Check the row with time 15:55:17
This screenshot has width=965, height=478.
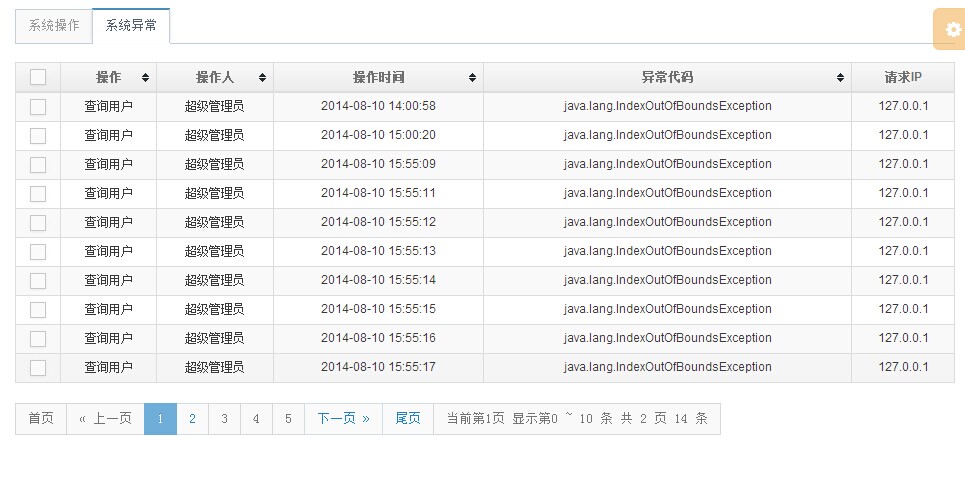click(x=38, y=368)
